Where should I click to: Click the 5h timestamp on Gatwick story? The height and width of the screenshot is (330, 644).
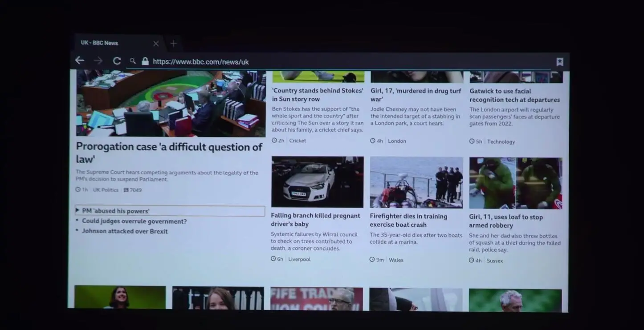(x=476, y=141)
